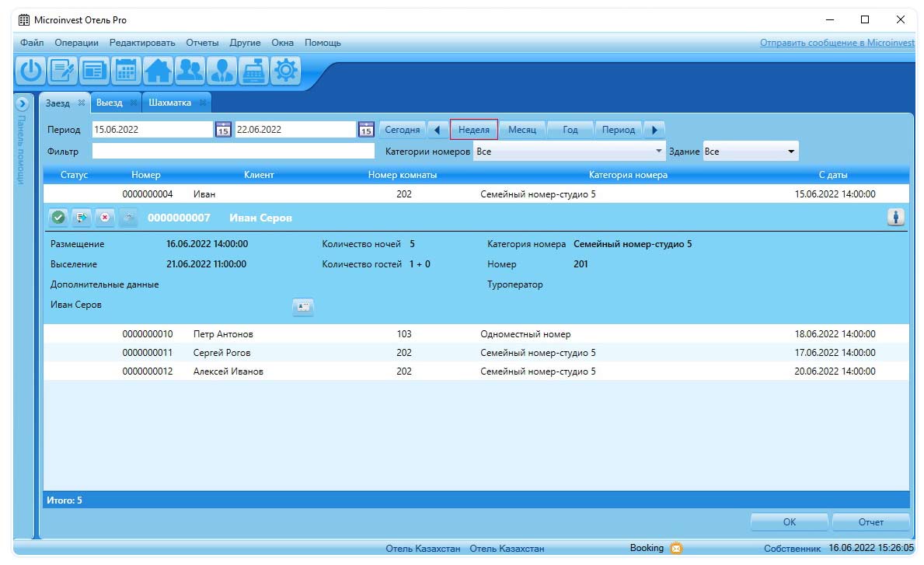Click the green checkmark for reservation 0000000007
The width and height of the screenshot is (924, 565).
pos(58,218)
